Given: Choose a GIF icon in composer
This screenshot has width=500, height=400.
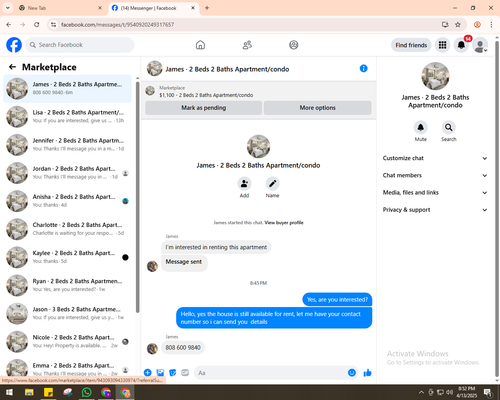Looking at the screenshot, I should [185, 373].
